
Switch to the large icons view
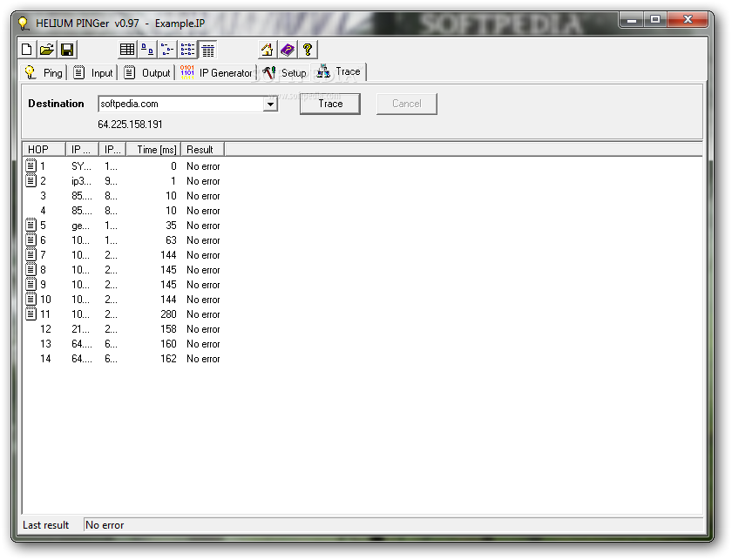point(147,50)
